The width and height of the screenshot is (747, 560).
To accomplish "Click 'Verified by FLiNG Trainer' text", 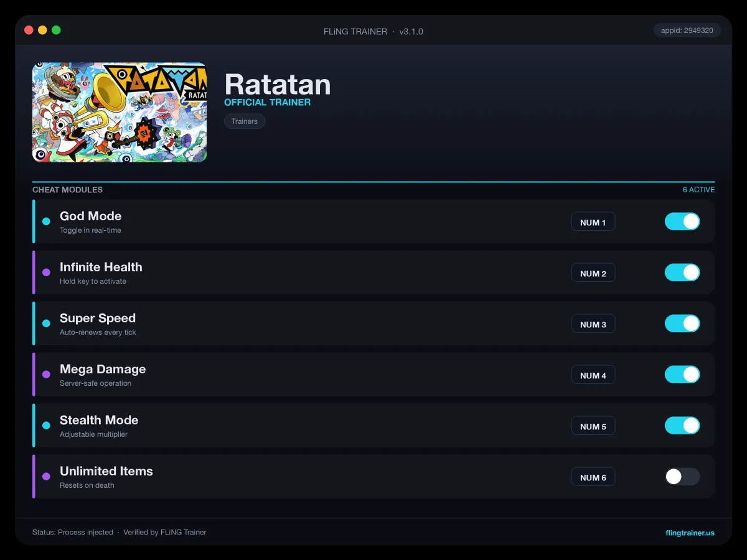I will [165, 533].
